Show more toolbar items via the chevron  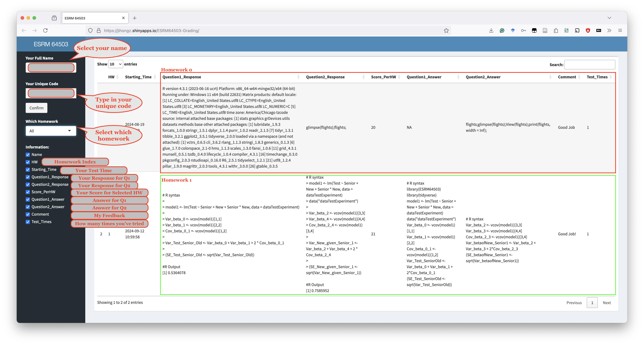coord(609,31)
